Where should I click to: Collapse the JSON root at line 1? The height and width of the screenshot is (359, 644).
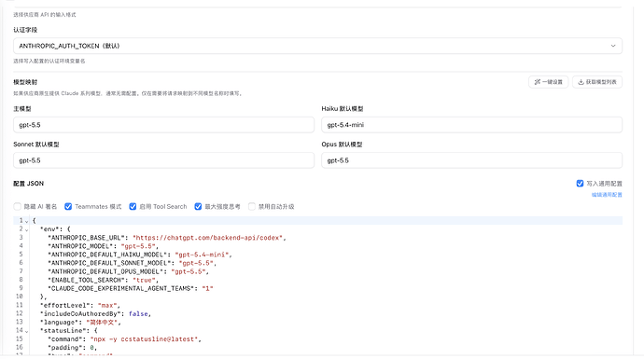[x=27, y=221]
